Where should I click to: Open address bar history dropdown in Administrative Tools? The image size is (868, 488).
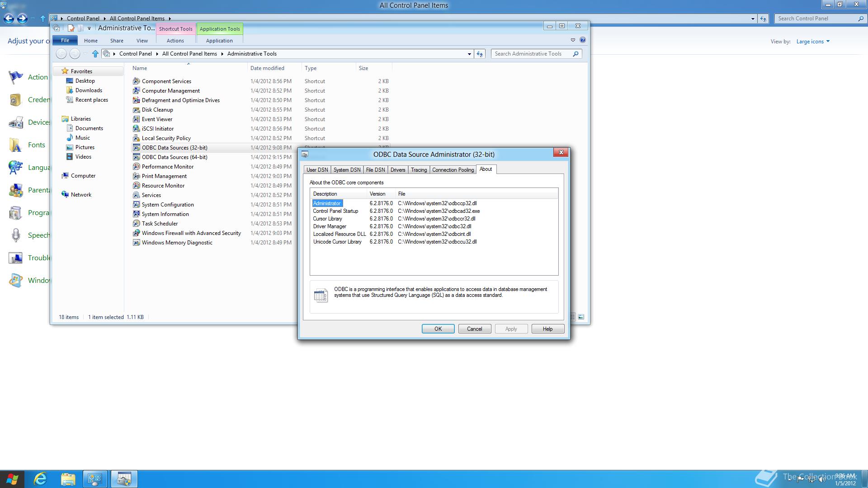coord(469,54)
